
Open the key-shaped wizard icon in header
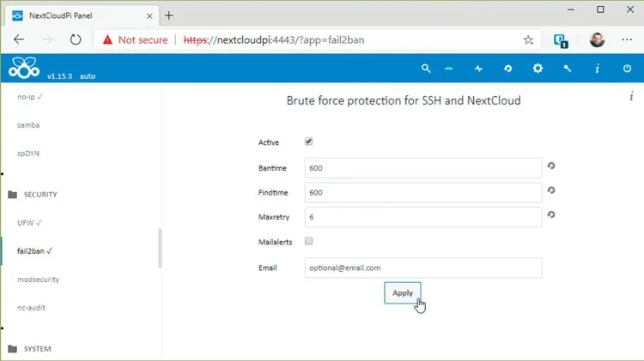coord(449,69)
